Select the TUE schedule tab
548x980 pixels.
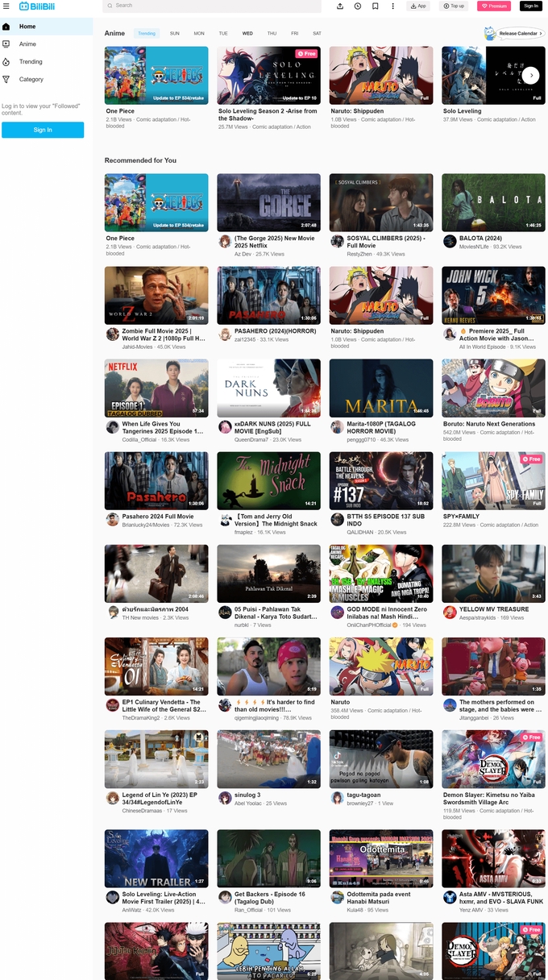[x=223, y=34]
